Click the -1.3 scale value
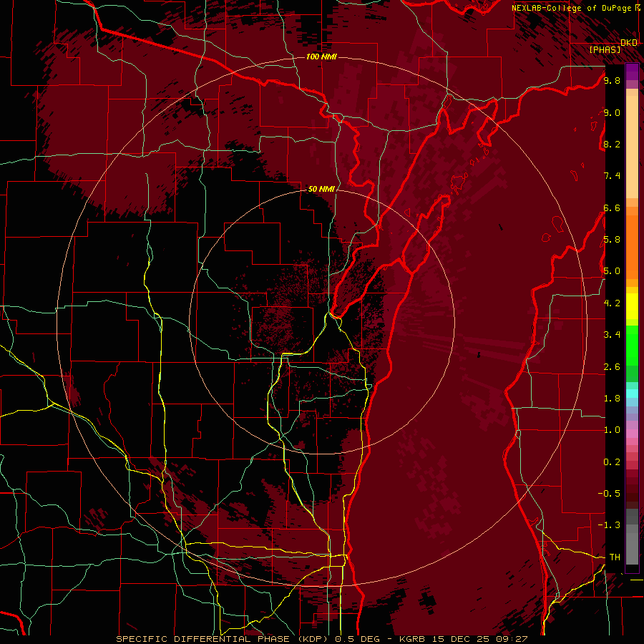 pos(609,525)
